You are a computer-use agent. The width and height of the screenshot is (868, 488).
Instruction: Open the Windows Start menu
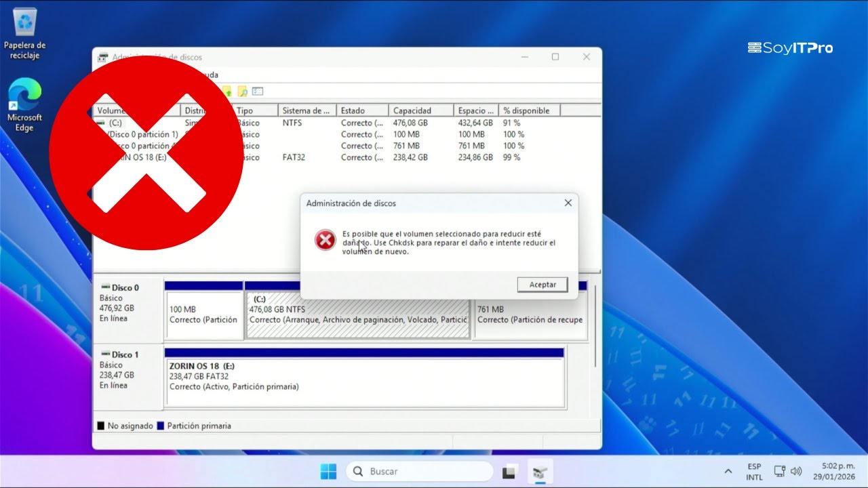pos(328,471)
